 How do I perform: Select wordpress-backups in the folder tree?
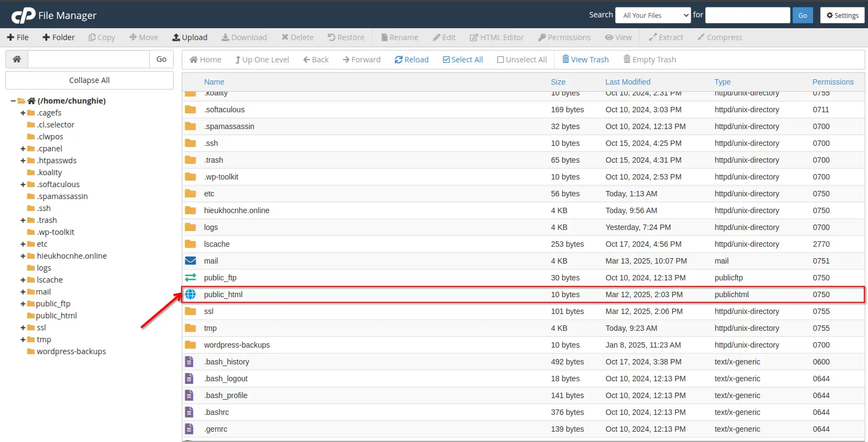pos(71,351)
